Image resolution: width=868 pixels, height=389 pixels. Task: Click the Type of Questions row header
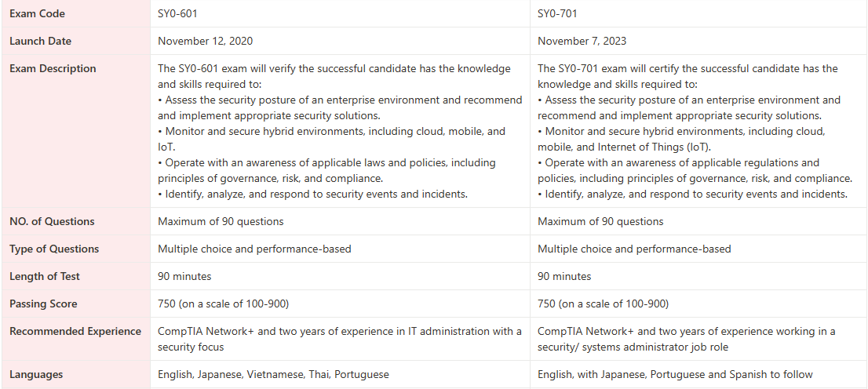(x=54, y=249)
